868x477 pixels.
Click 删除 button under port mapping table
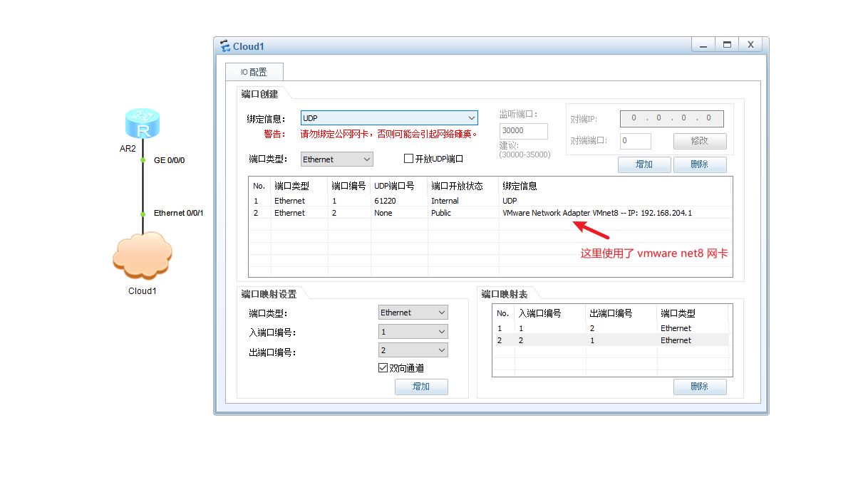click(700, 387)
